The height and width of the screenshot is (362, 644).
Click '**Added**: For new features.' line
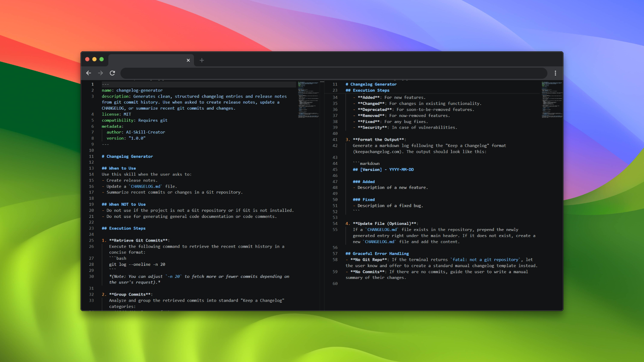click(x=389, y=98)
